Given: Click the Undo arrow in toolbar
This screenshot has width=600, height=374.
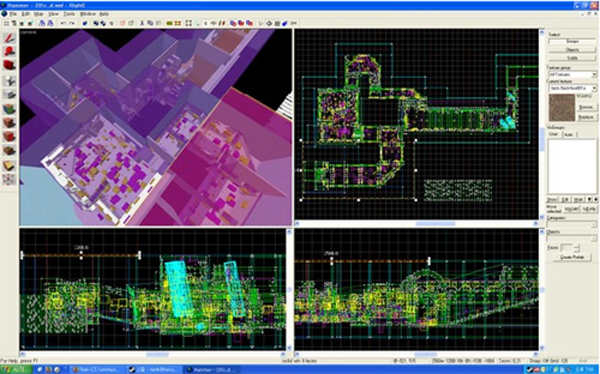Looking at the screenshot, I should tap(63, 23).
